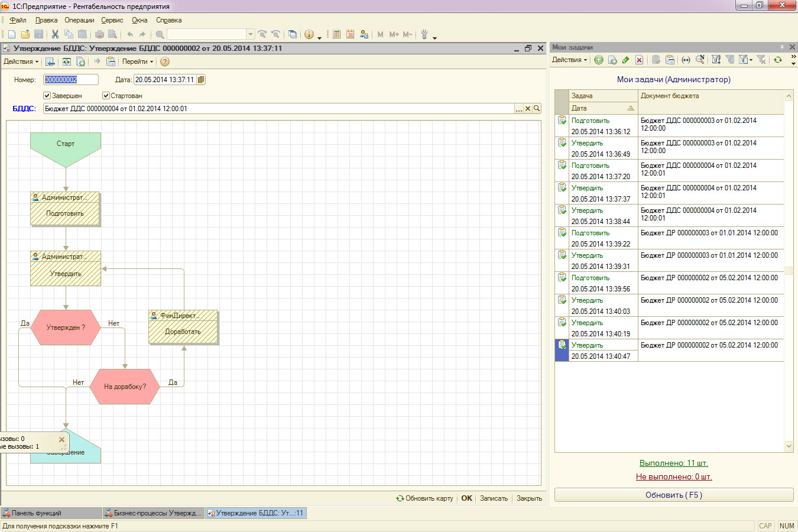Clear the БДДС field with X button
The image size is (798, 532).
528,109
